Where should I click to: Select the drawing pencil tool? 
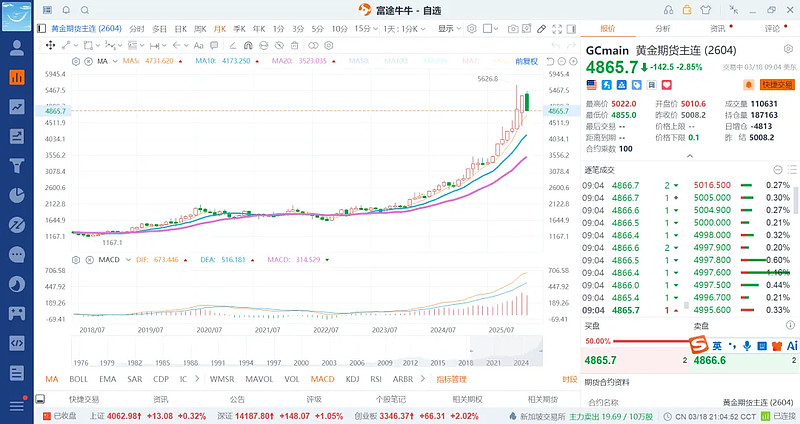click(541, 29)
